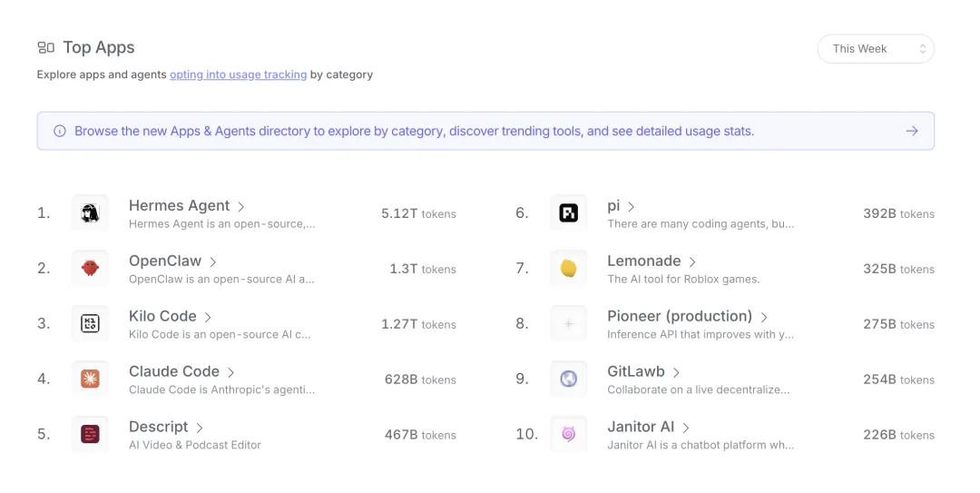
Task: Expand the chevron next to Hermes Agent
Action: (240, 206)
